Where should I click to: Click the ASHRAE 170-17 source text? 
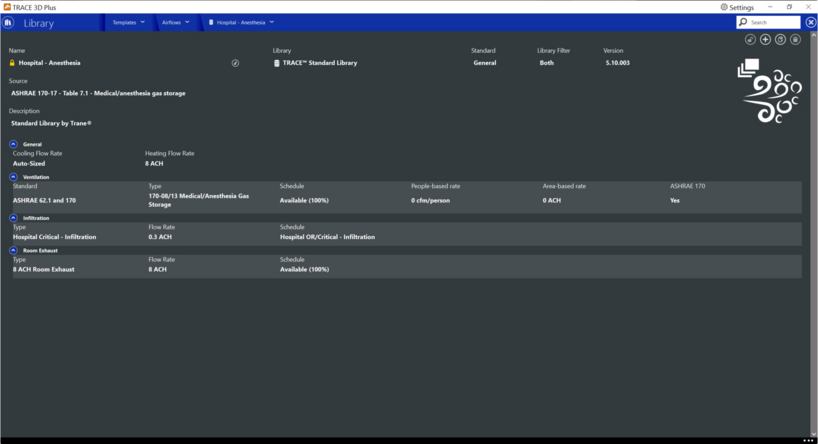[98, 93]
